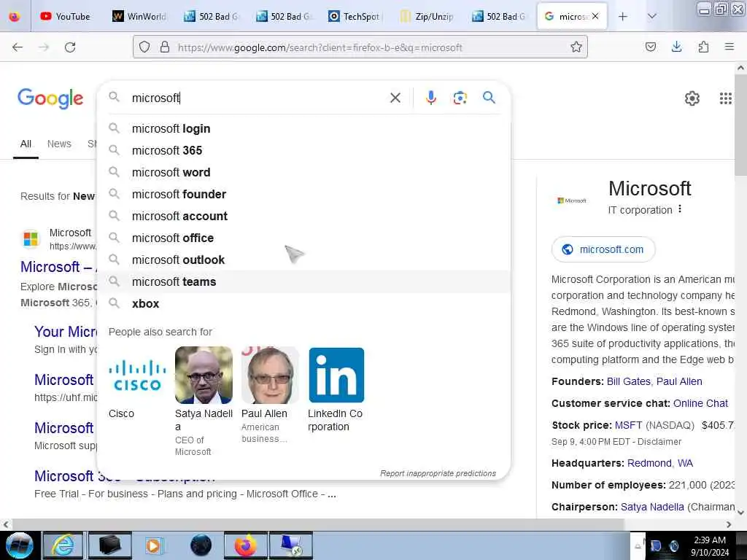The height and width of the screenshot is (560, 747).
Task: Open a new browser tab
Action: pyautogui.click(x=622, y=17)
